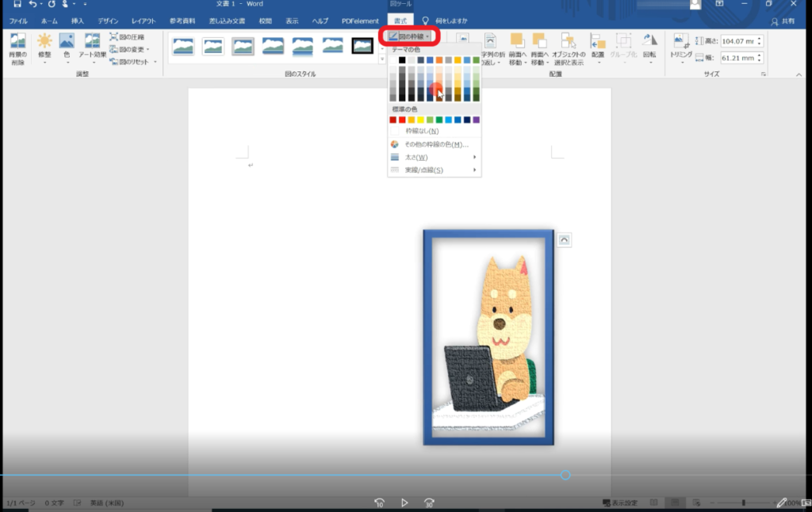Click the 図の圧縮 (Compress Pictures) icon

[x=127, y=37]
